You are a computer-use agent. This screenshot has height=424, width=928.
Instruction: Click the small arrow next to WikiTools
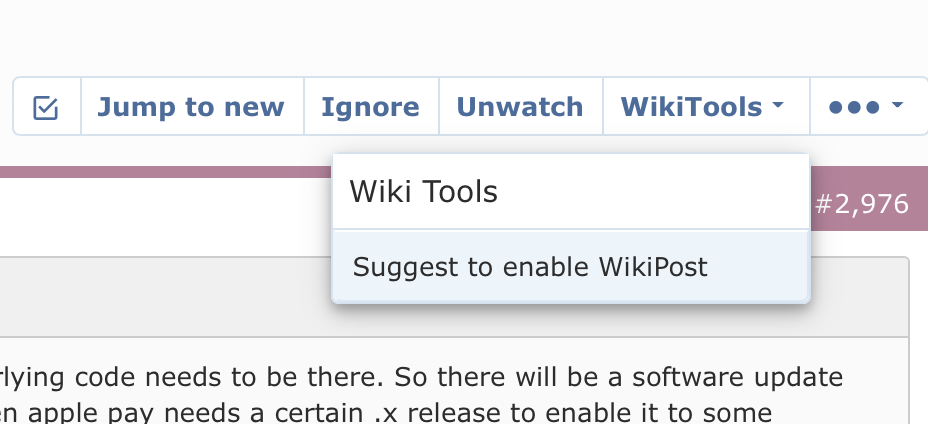(778, 105)
